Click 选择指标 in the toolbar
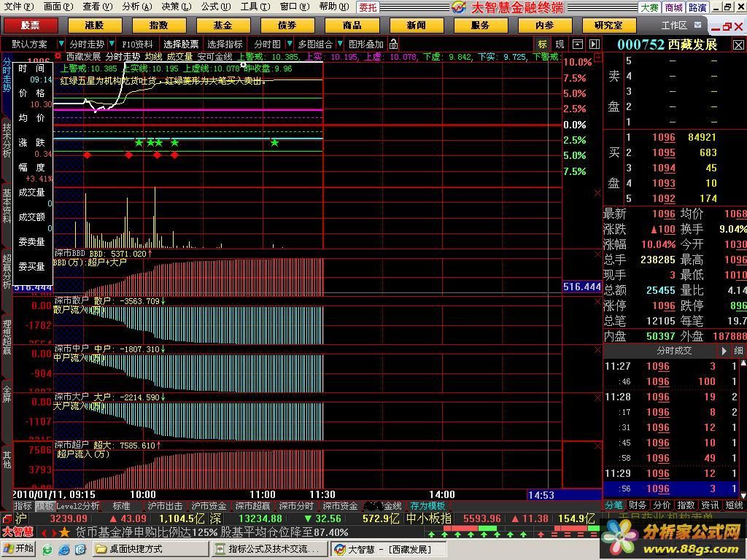The width and height of the screenshot is (747, 560). 225,44
